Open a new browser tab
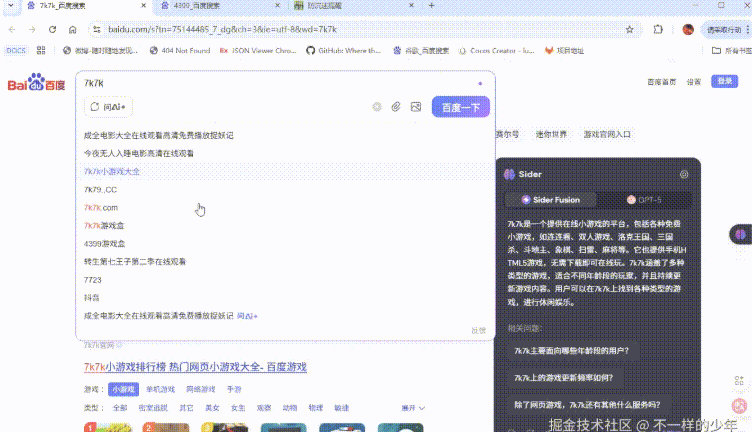752x432 pixels. (432, 6)
